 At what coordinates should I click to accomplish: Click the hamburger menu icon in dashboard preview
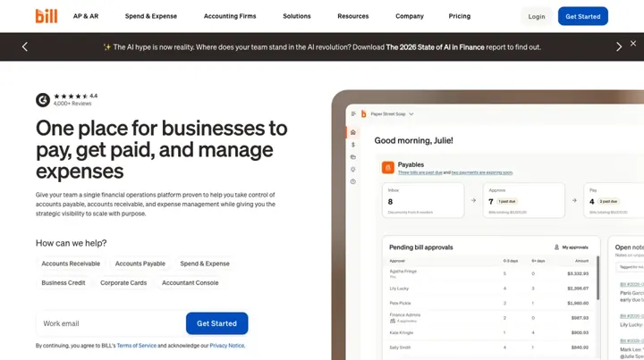pos(353,114)
